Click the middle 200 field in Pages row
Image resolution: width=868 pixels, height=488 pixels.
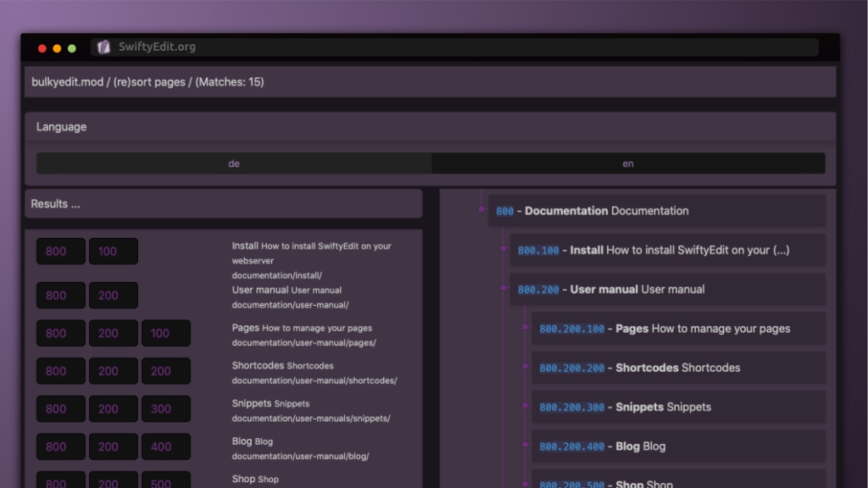click(114, 333)
